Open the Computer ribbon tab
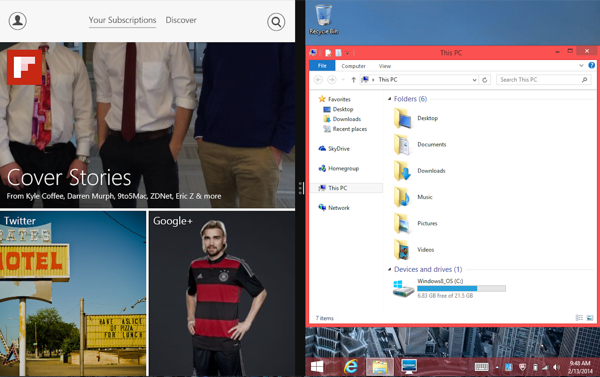The image size is (600, 377). 354,66
